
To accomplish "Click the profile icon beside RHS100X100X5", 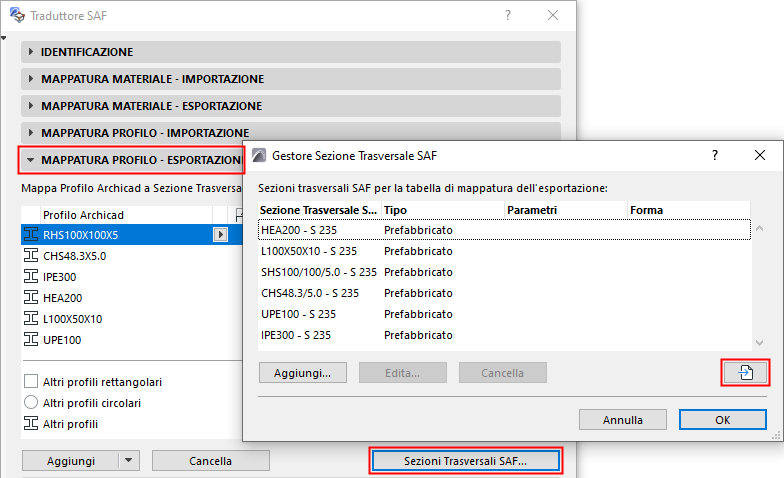I will [x=31, y=234].
